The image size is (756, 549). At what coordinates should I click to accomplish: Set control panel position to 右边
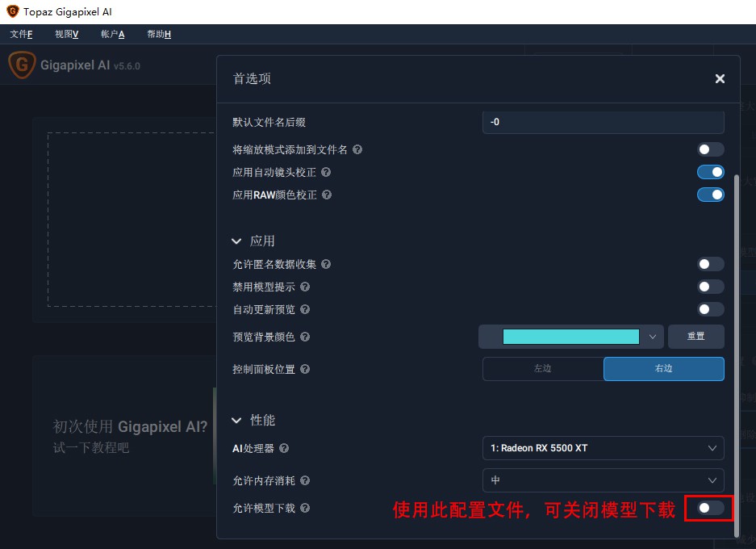tap(663, 369)
